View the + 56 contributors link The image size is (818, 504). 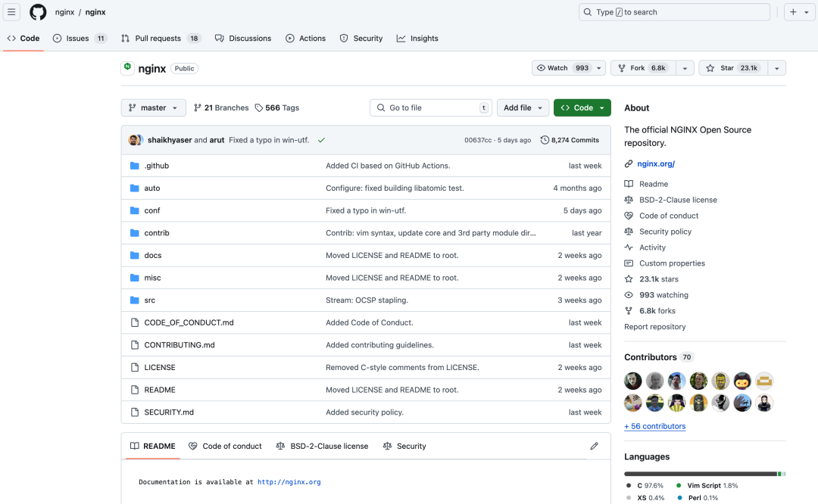654,426
